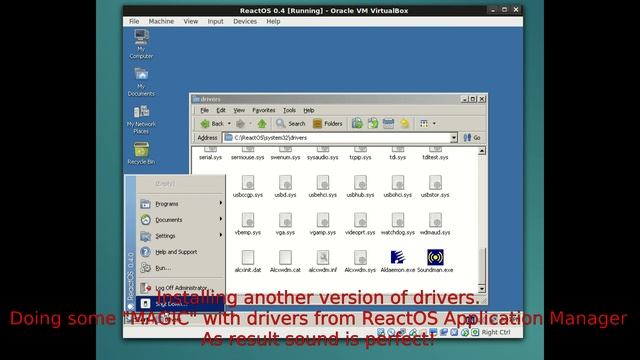Select the usbccgp.sys file
The height and width of the screenshot is (360, 640).
pos(248,186)
